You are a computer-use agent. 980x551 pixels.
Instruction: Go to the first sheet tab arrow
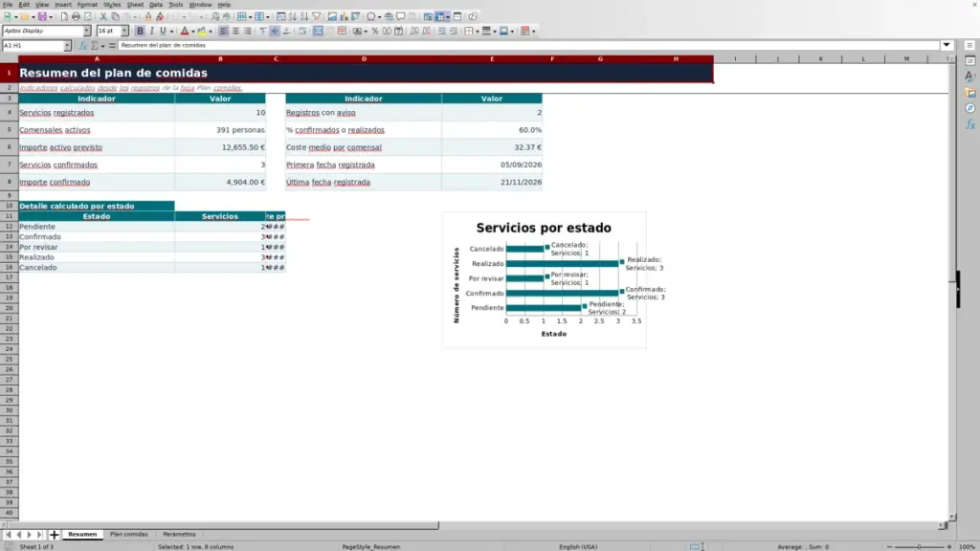pyautogui.click(x=8, y=535)
